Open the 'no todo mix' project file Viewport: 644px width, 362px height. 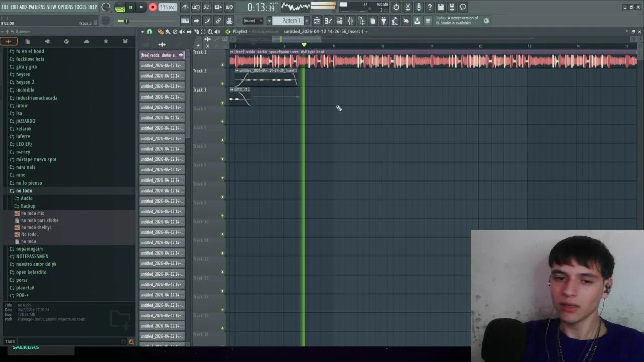pos(32,213)
